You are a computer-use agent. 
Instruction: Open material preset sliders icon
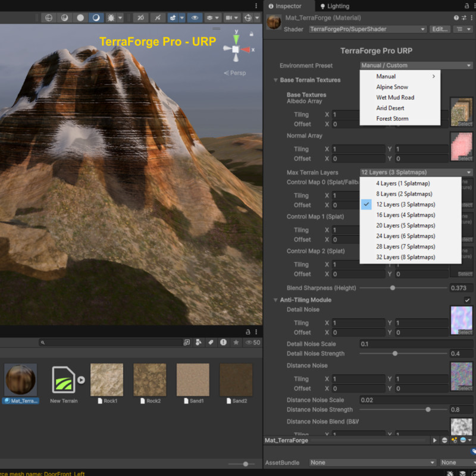tap(464, 18)
